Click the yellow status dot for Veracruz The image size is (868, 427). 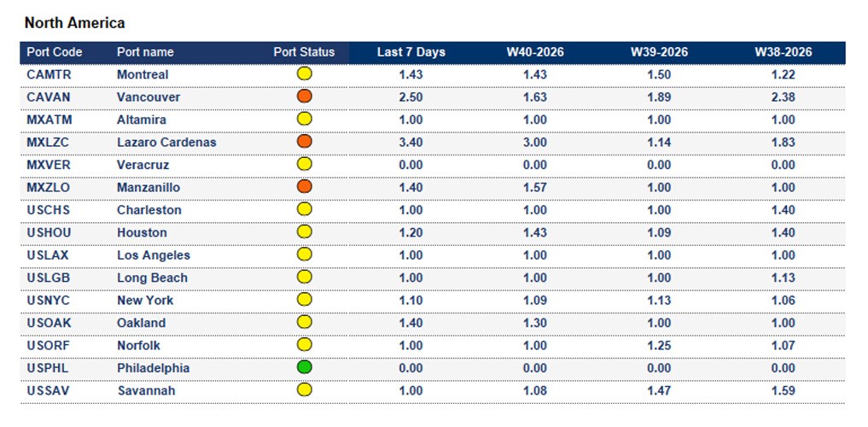coord(305,164)
